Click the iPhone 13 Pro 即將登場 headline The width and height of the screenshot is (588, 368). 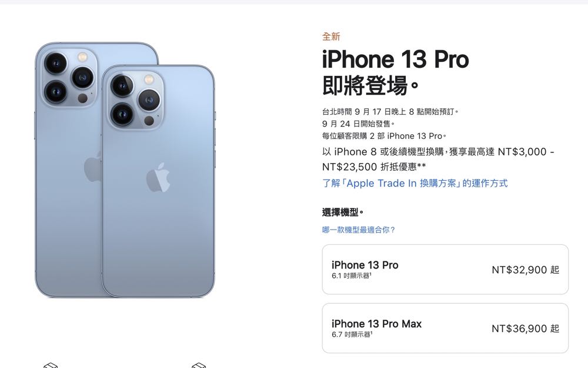click(396, 72)
